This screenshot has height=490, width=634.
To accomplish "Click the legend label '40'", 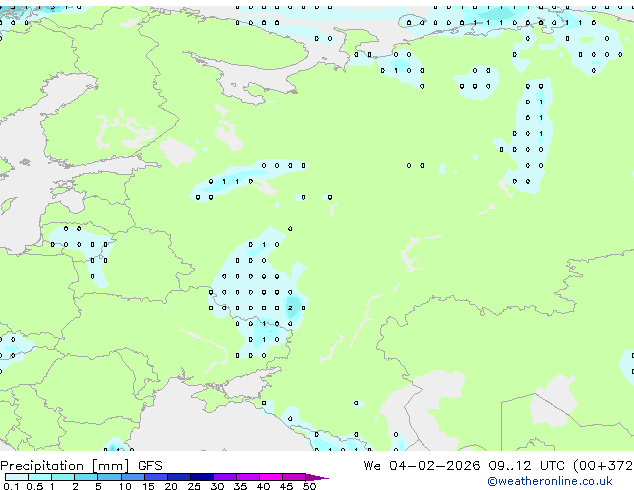I will point(263,486).
